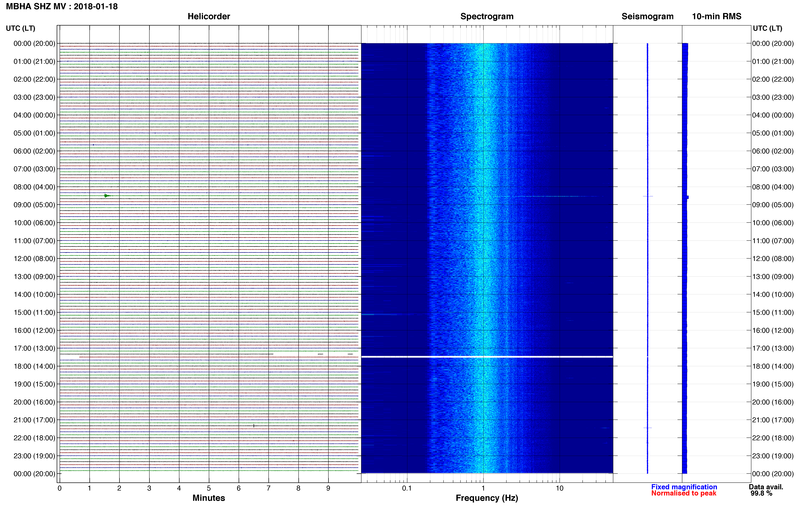Screen dimensions: 812x508
Task: Click the RMS spike bar near 08:30
Action: 685,197
